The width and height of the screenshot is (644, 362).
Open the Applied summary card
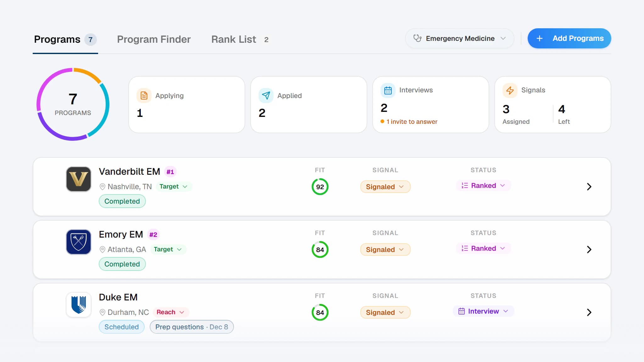pyautogui.click(x=309, y=105)
